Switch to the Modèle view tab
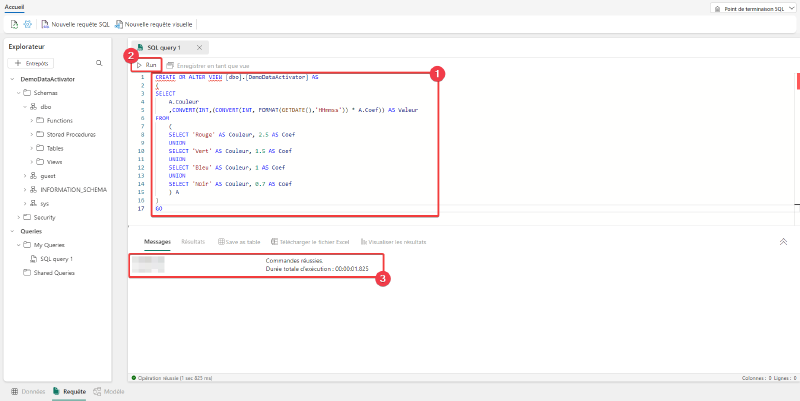800x401 pixels. tap(109, 392)
